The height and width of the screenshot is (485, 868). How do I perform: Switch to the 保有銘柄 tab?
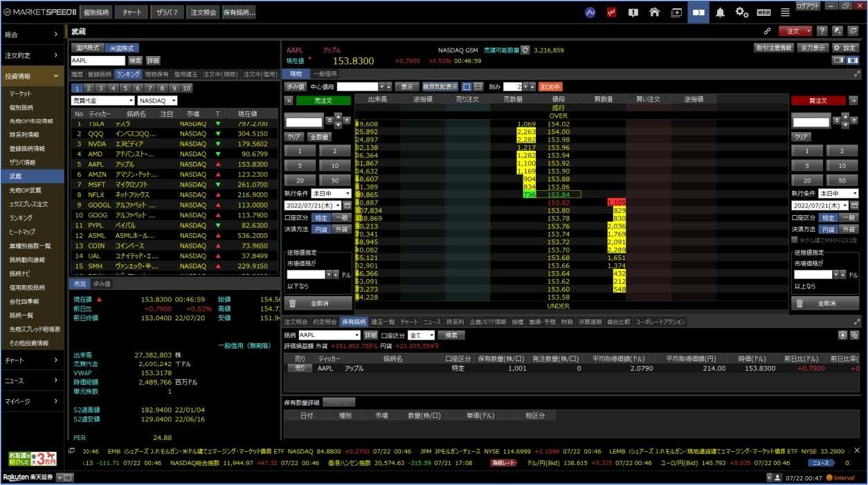click(x=354, y=322)
